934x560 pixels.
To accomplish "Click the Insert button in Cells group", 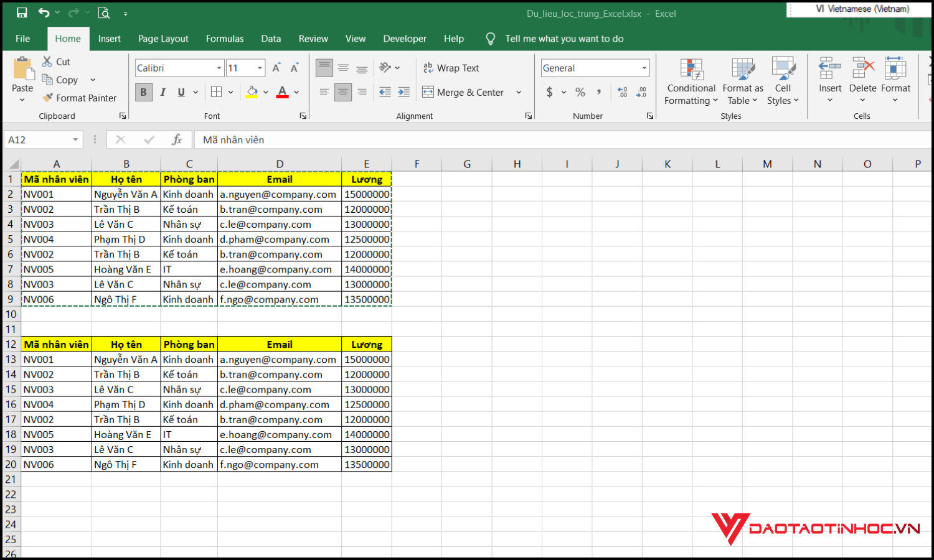I will (829, 81).
